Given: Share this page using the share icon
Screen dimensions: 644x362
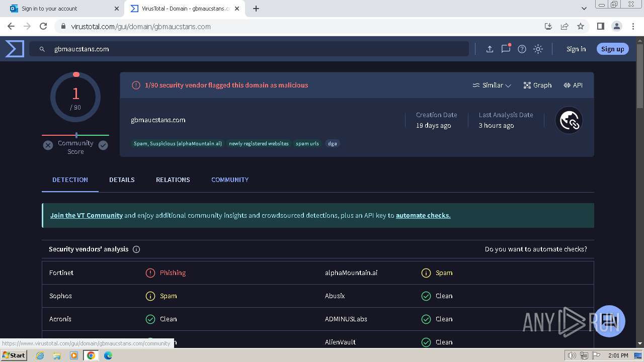Looking at the screenshot, I should [565, 26].
